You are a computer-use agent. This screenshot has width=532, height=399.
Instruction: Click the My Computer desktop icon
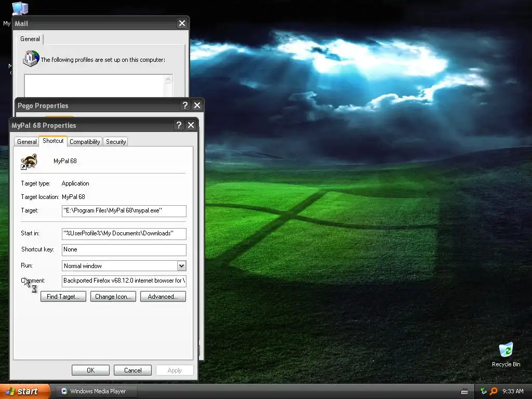tap(20, 8)
